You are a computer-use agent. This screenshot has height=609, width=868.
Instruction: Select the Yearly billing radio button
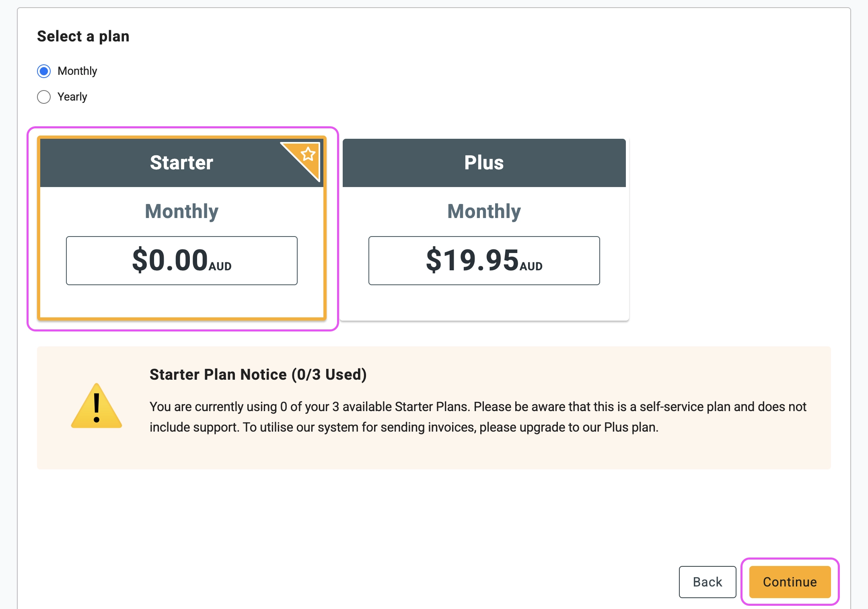coord(44,97)
